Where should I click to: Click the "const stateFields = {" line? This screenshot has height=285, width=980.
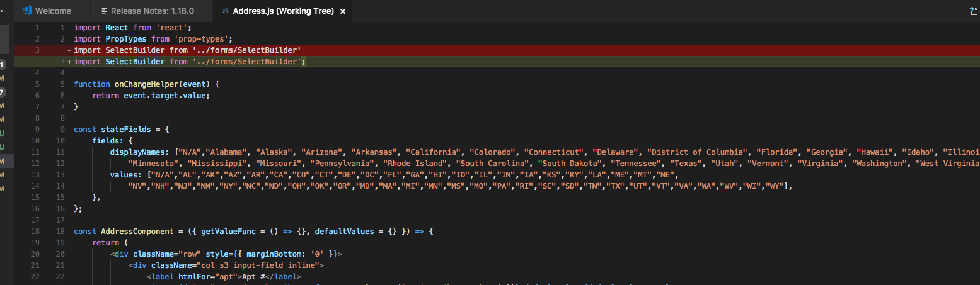pos(122,129)
